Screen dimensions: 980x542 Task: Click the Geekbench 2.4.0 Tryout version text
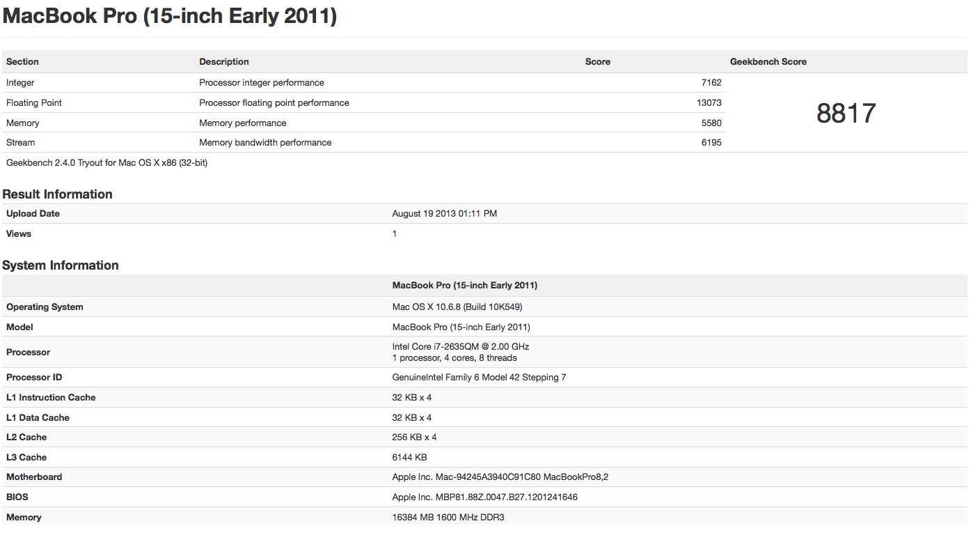[106, 163]
